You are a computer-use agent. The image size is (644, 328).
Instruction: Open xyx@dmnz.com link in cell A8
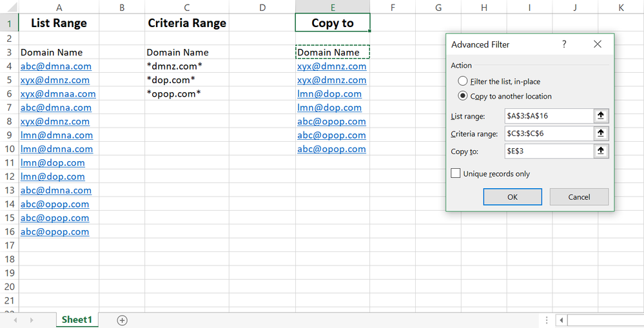point(55,122)
